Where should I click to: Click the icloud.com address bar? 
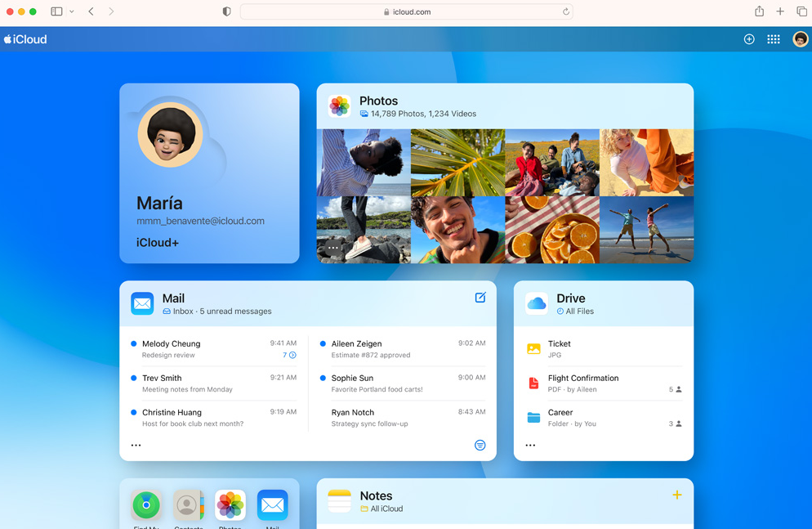406,11
